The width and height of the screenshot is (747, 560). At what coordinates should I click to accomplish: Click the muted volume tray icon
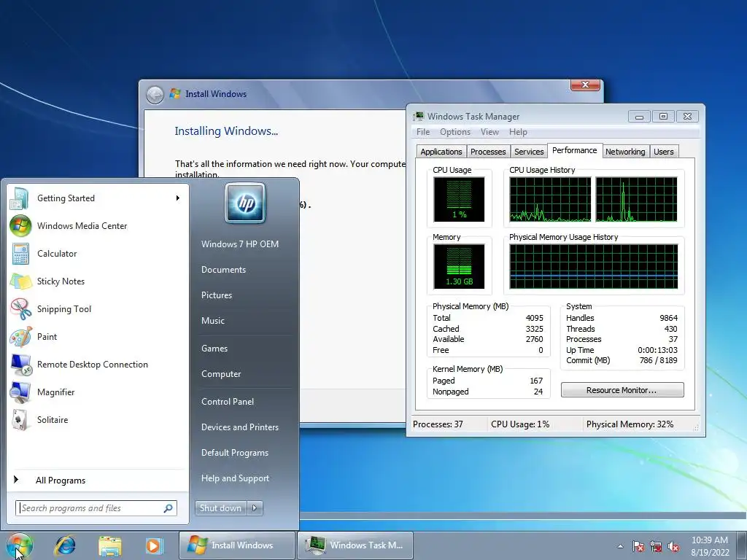[x=673, y=546]
